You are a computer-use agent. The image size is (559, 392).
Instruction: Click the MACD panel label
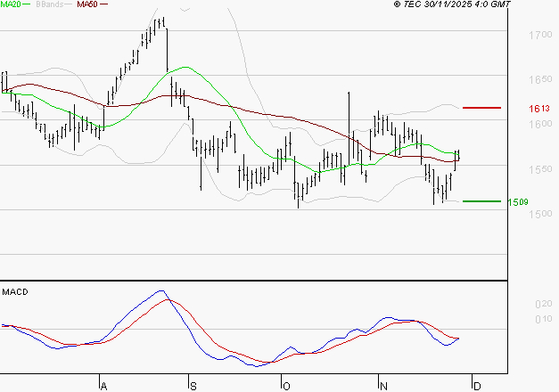click(x=15, y=292)
